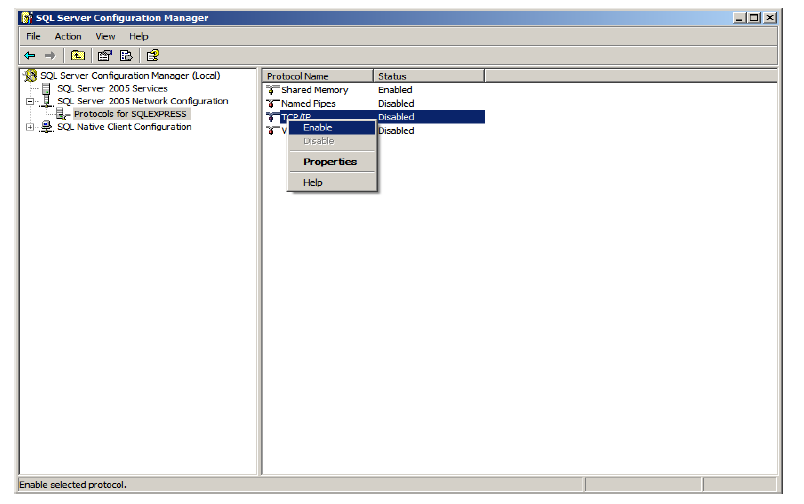
Task: Click Disabled status in the last protocol row
Action: click(396, 131)
